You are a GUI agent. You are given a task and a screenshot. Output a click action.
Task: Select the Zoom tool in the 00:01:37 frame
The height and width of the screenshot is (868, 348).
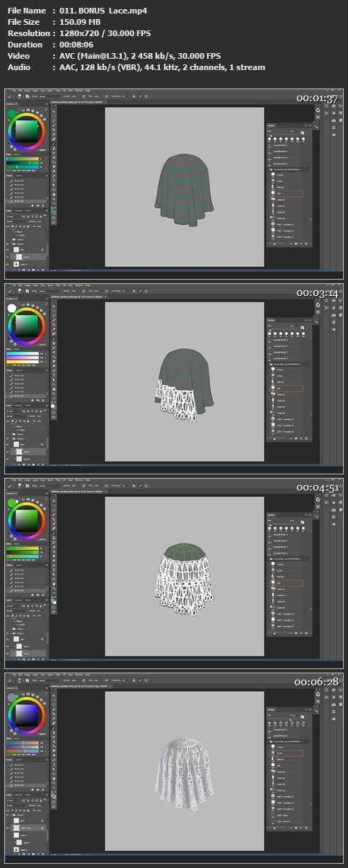(x=54, y=199)
